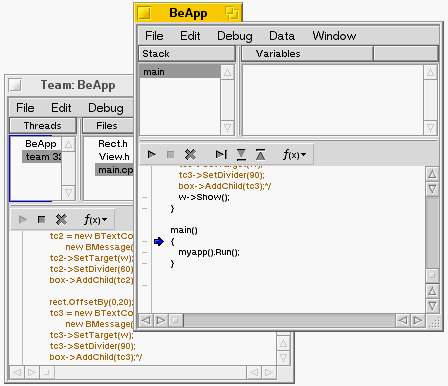
Task: Click the source line myapp().Run();
Action: point(209,252)
